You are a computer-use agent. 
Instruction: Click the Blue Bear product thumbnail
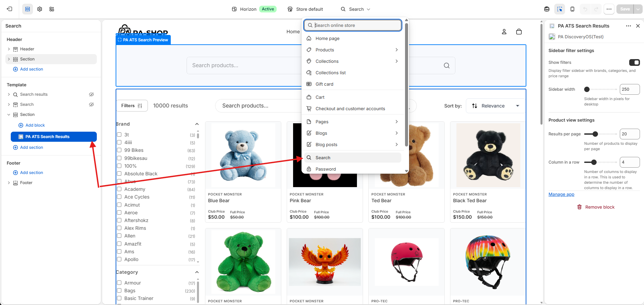243,155
